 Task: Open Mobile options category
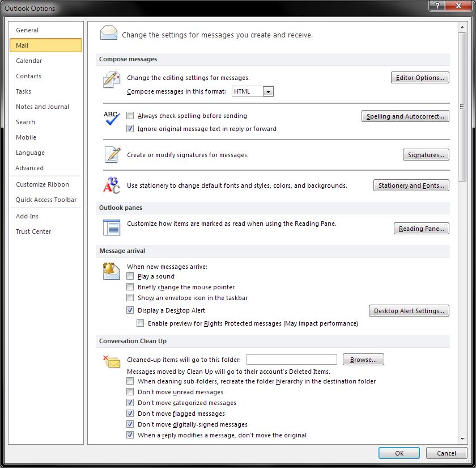(x=45, y=137)
